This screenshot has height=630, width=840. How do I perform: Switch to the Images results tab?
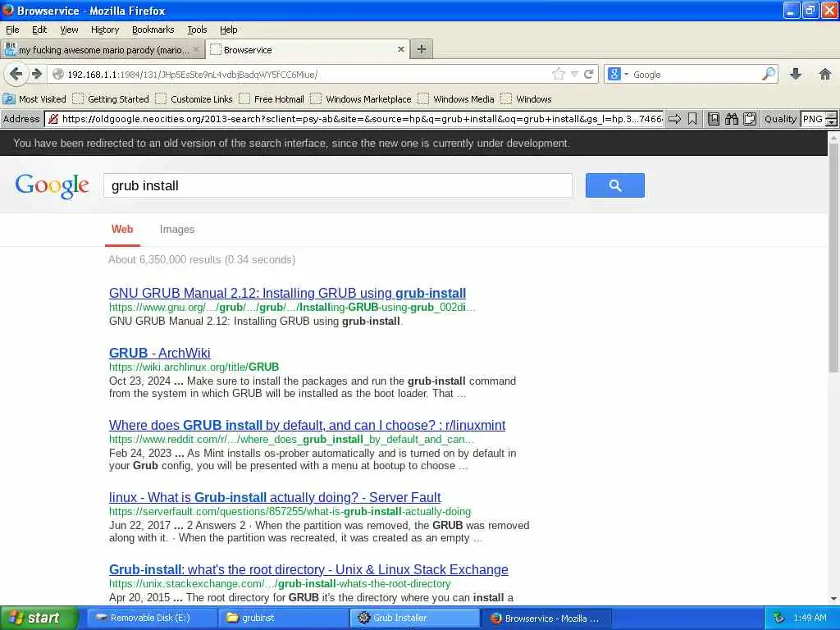tap(177, 230)
